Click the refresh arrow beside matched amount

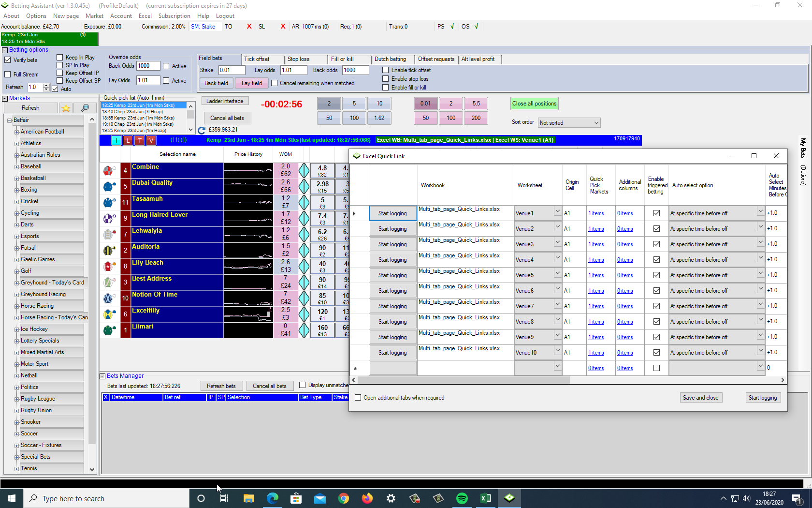pos(202,130)
